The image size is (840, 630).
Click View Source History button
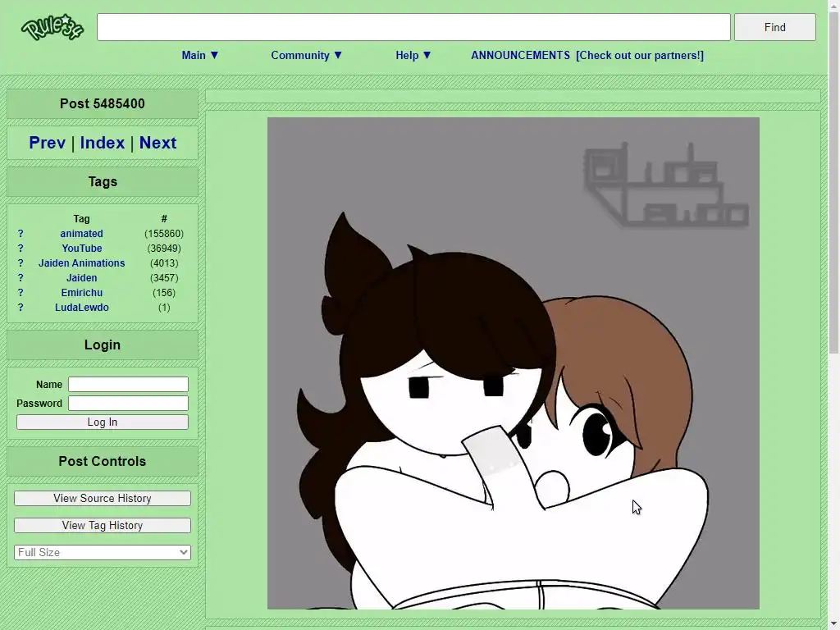tap(103, 498)
